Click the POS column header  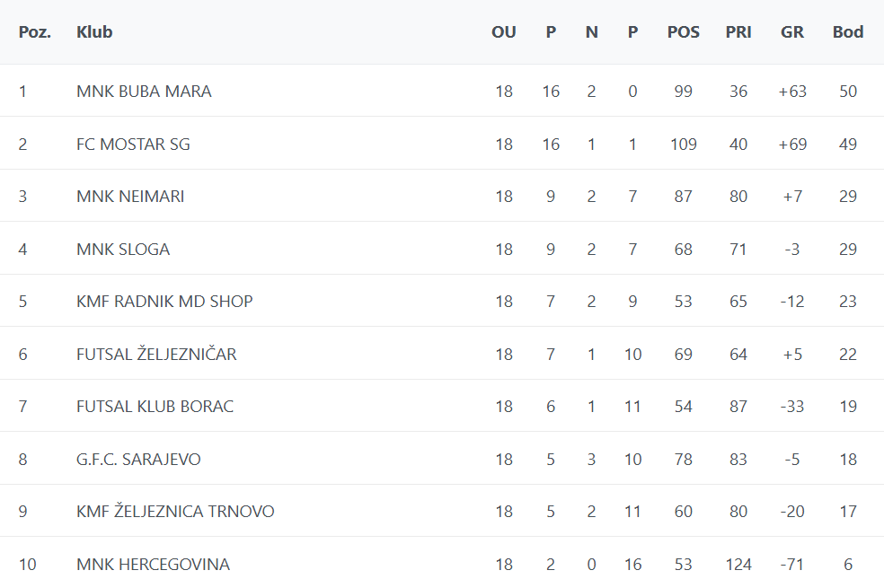pyautogui.click(x=684, y=32)
